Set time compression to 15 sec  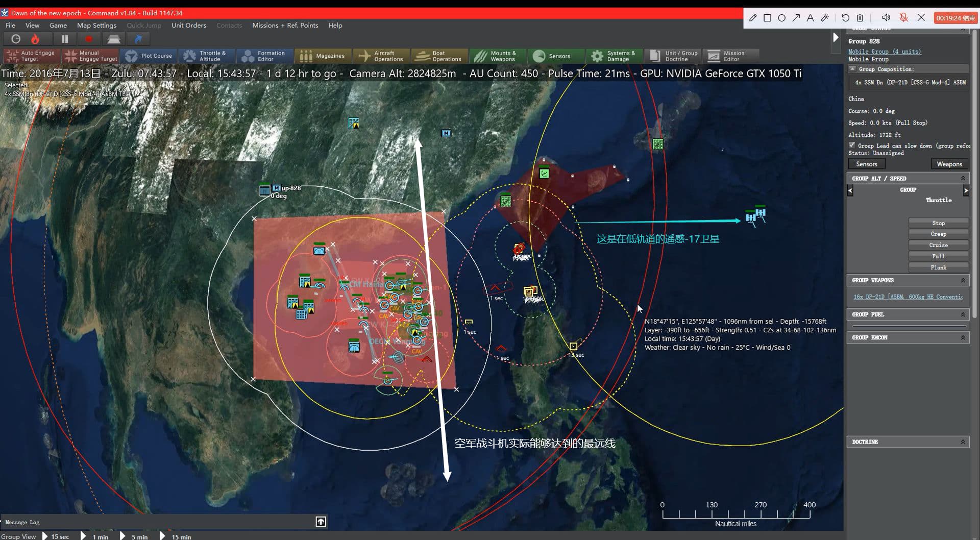pos(56,536)
